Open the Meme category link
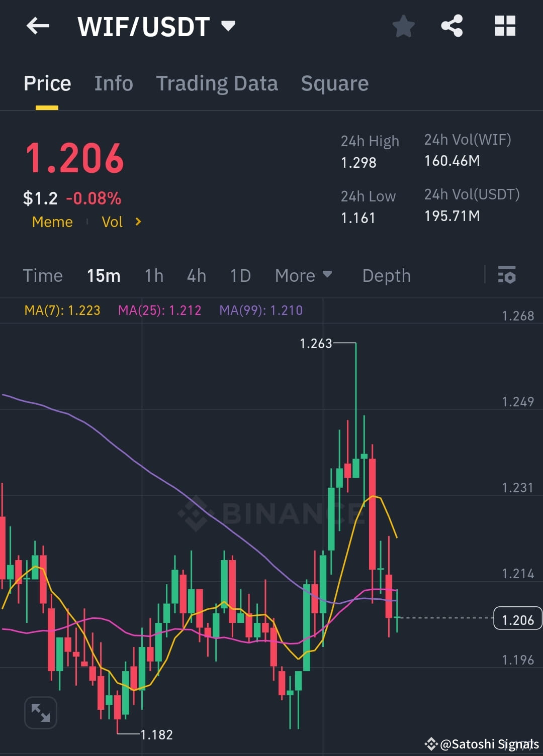The width and height of the screenshot is (543, 756). [52, 222]
